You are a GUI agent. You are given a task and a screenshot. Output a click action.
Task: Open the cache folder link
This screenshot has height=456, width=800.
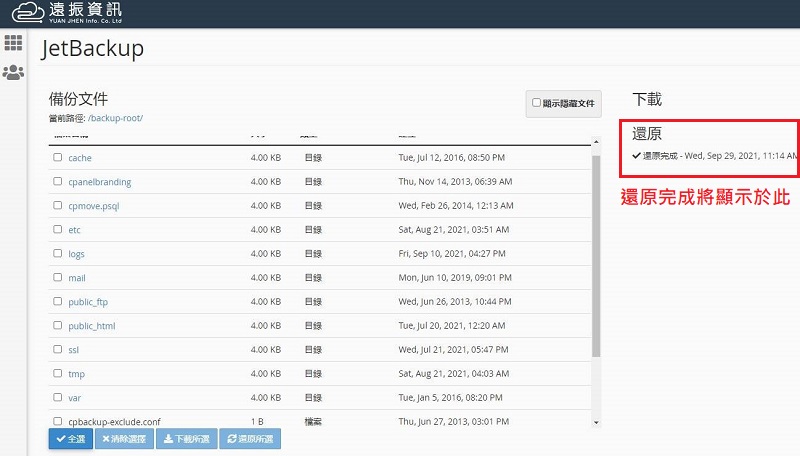[80, 158]
